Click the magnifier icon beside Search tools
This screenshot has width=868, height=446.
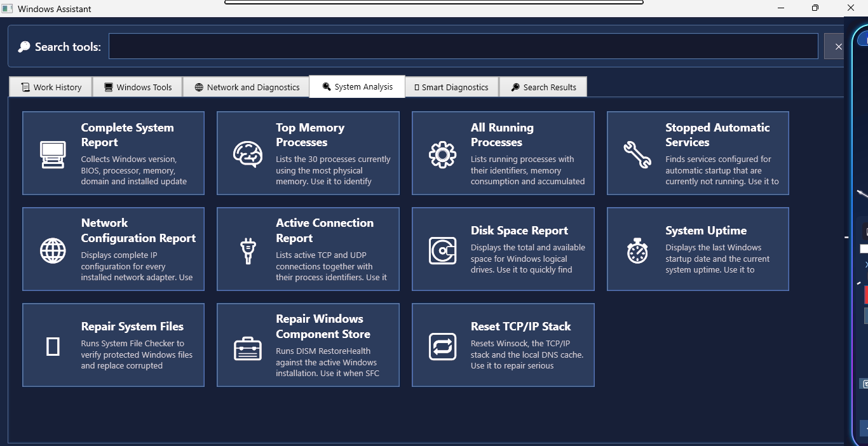point(24,47)
